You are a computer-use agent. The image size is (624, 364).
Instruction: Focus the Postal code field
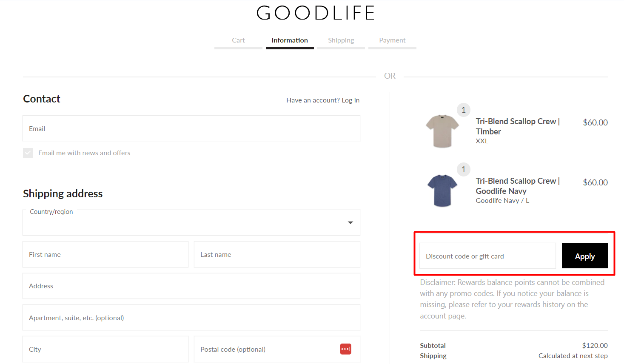(x=277, y=349)
